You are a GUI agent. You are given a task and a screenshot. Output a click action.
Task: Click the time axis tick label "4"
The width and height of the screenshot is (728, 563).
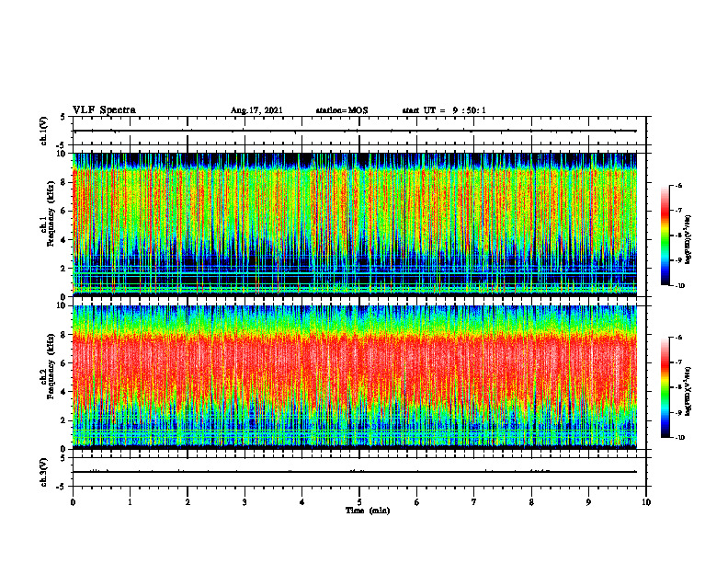click(x=302, y=502)
